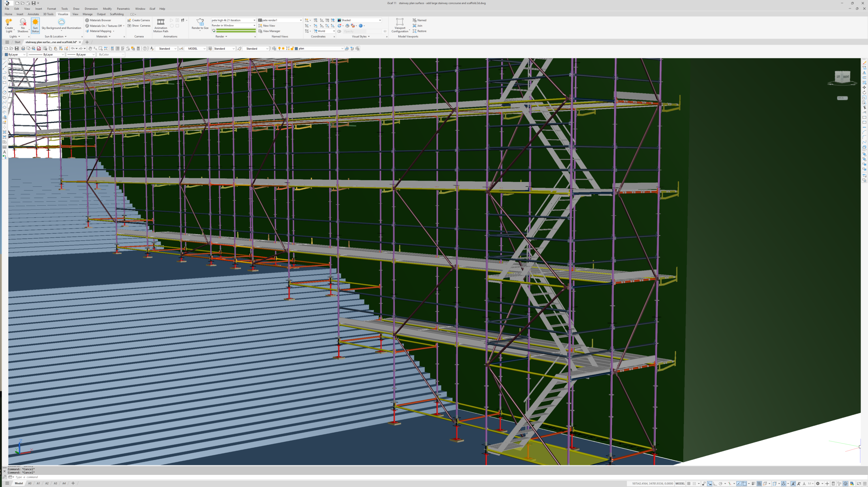Open the 'pete high 4k 21 iteration' render preset dropdown

254,20
